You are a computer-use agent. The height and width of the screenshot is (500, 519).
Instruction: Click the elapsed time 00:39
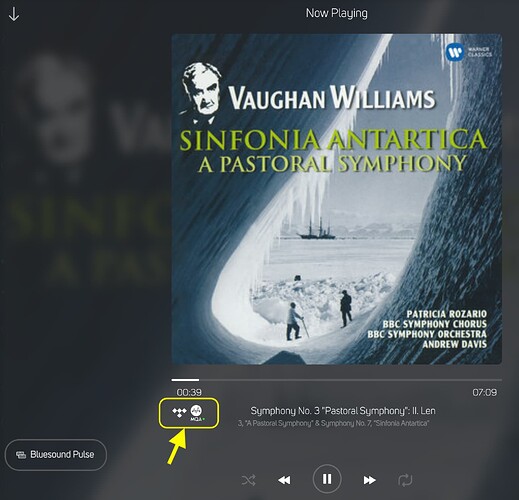pyautogui.click(x=189, y=392)
